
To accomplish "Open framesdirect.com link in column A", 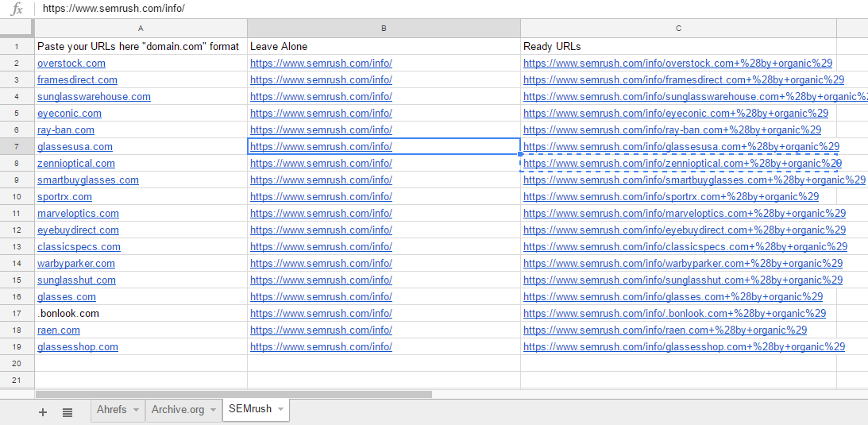I will (x=78, y=80).
